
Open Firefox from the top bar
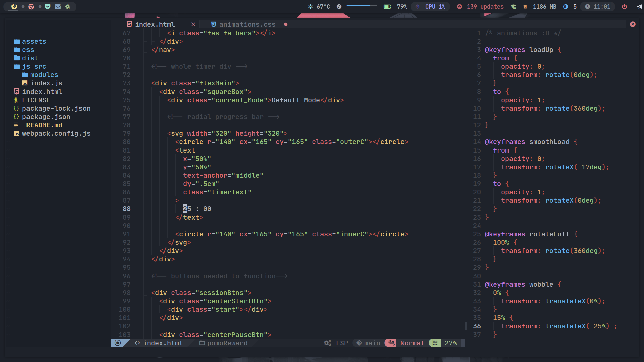(14, 7)
